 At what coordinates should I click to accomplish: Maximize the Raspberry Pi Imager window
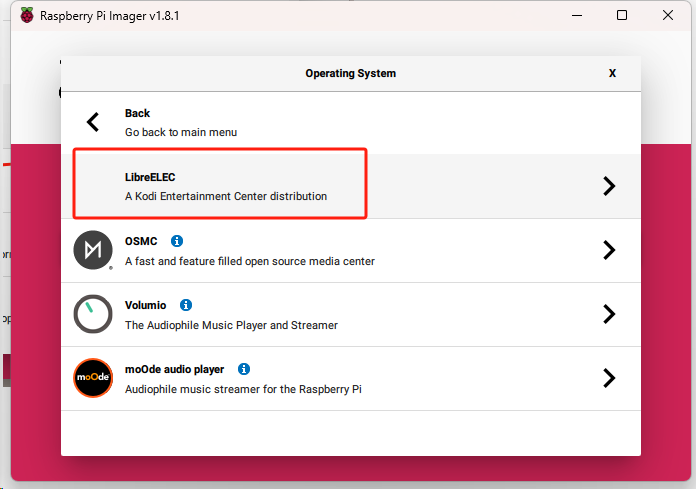tap(622, 15)
